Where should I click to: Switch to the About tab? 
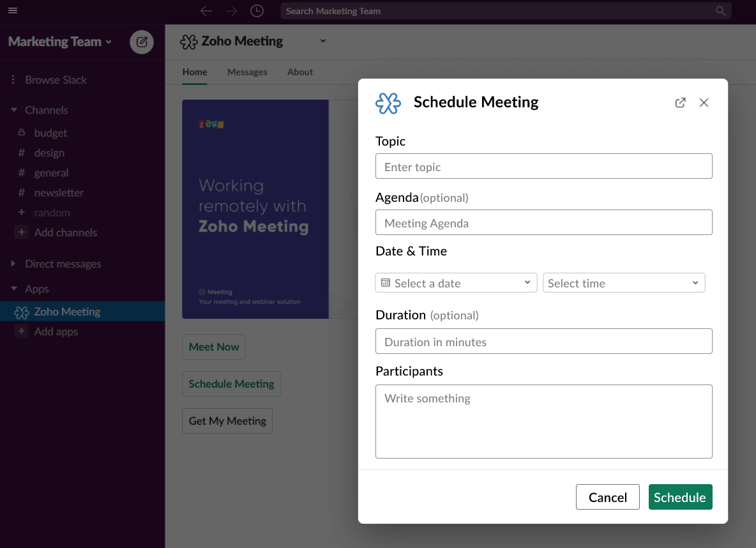pyautogui.click(x=299, y=72)
